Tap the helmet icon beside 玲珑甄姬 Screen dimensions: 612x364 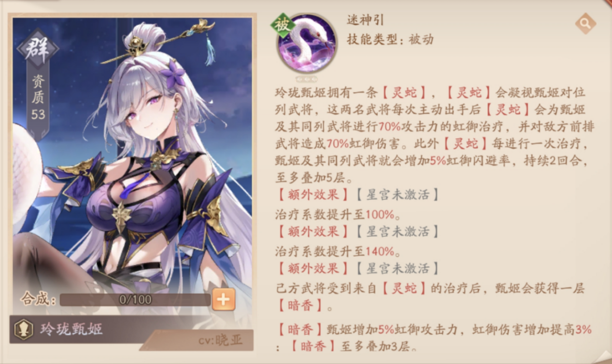coord(24,329)
